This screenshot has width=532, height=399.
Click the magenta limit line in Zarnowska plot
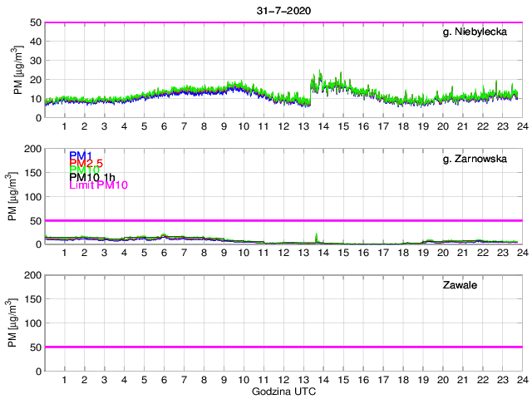coord(283,220)
